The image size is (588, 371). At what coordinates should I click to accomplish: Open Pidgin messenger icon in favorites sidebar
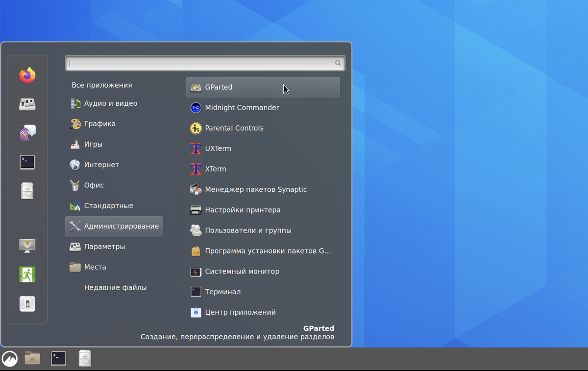[x=27, y=133]
